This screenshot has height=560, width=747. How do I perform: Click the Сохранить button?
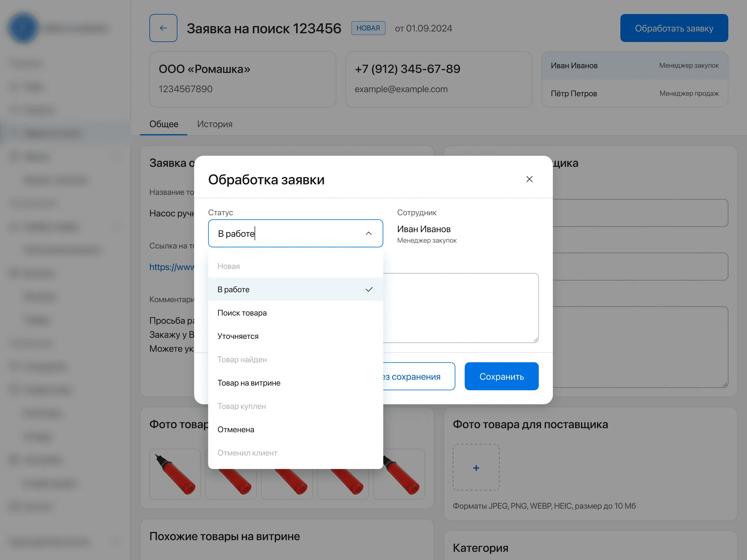502,376
